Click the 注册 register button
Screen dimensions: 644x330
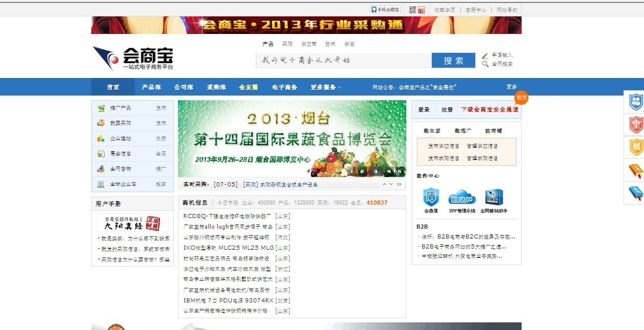tap(447, 110)
